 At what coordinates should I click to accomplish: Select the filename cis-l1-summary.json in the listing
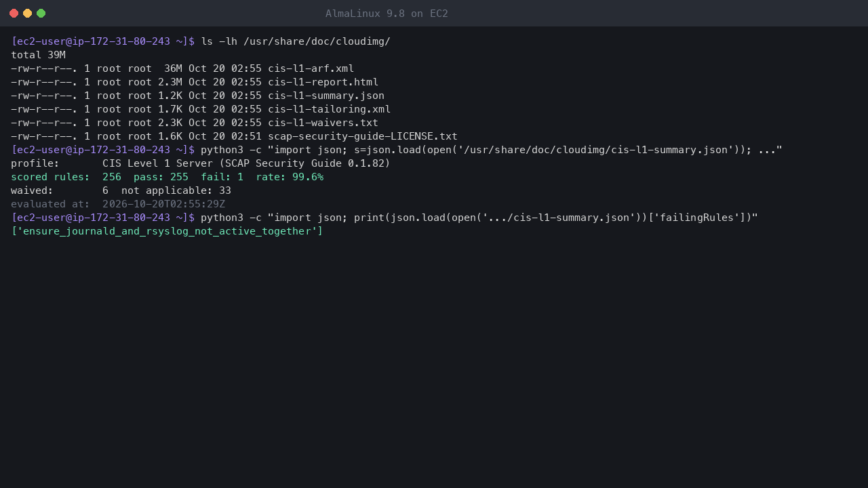(x=326, y=96)
